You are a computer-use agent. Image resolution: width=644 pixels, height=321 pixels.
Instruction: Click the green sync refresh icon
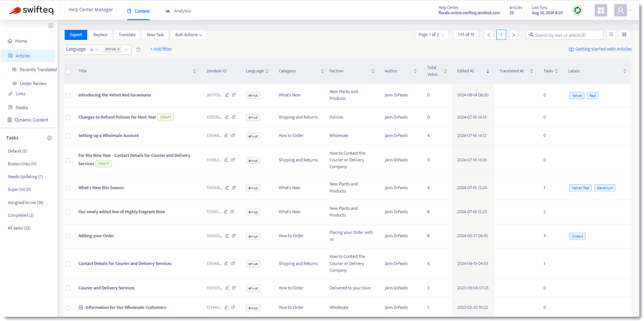577,10
